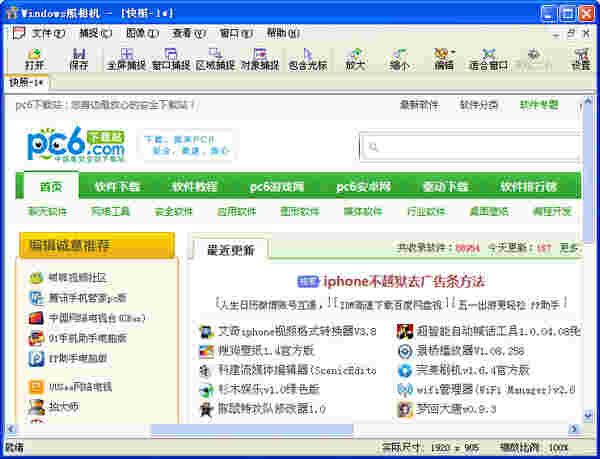
Task: Select the 软件教程 navigation item
Action: [x=194, y=187]
